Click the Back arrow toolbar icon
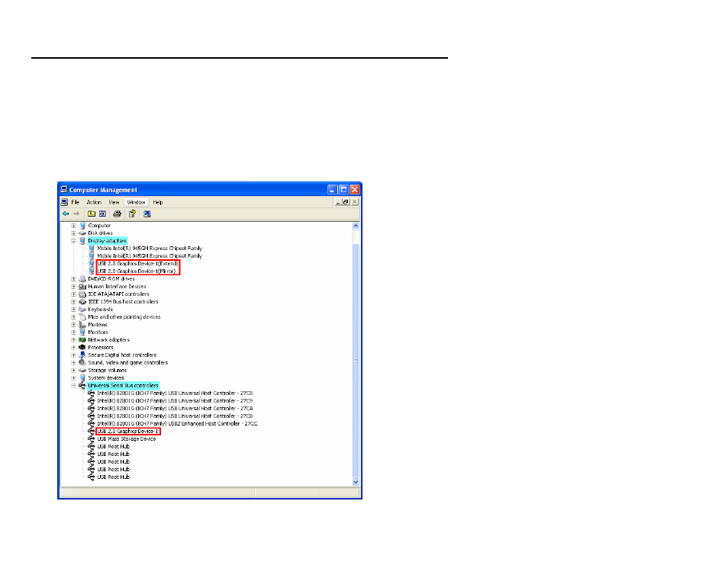The width and height of the screenshot is (728, 562). click(x=66, y=214)
